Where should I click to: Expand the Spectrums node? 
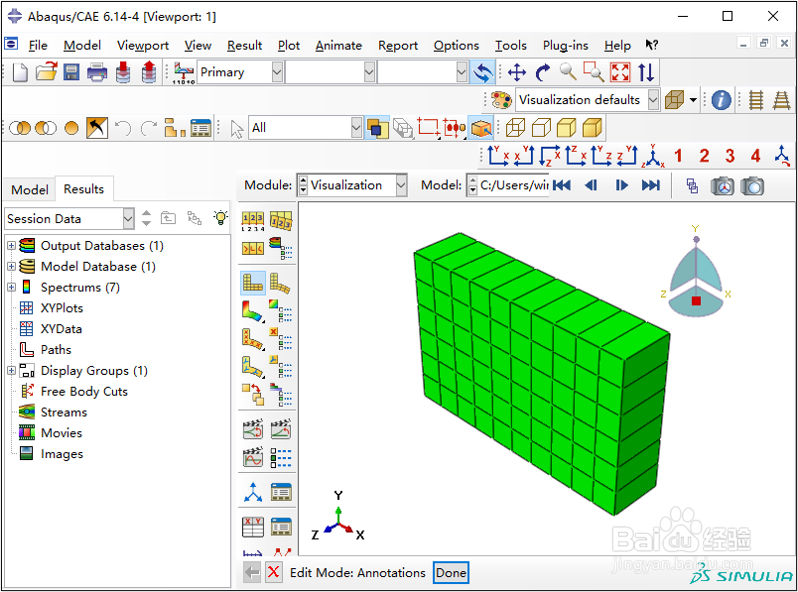(11, 287)
